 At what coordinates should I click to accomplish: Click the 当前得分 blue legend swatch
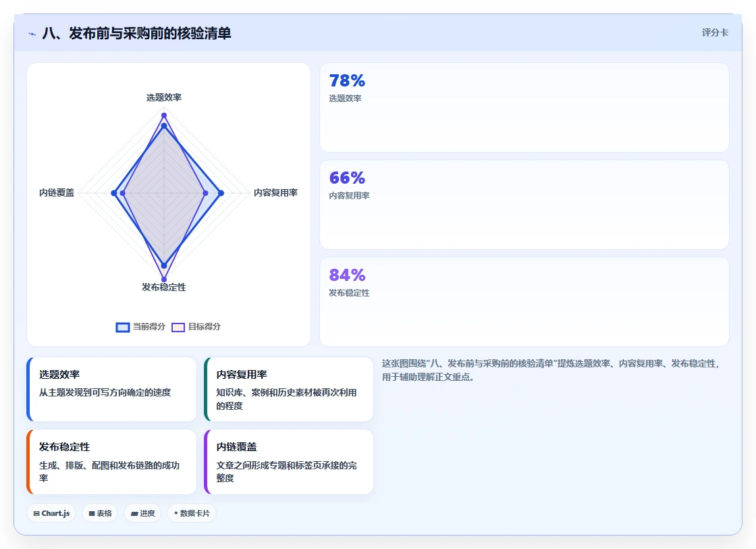pos(123,327)
